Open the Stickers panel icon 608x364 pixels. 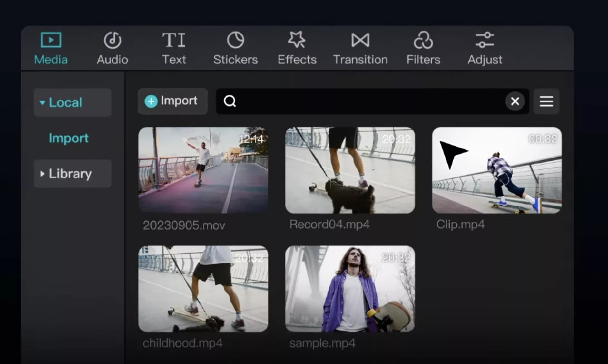235,41
